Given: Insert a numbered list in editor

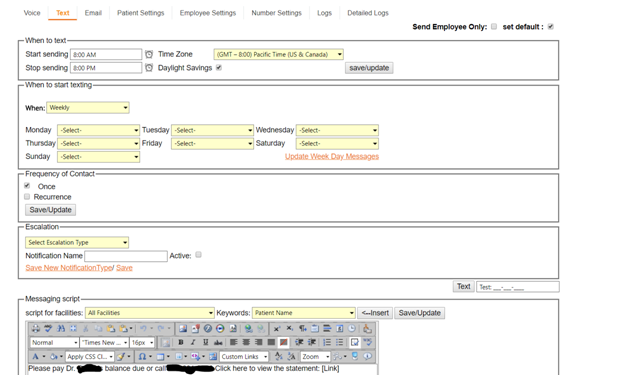Looking at the screenshot, I should click(327, 343).
